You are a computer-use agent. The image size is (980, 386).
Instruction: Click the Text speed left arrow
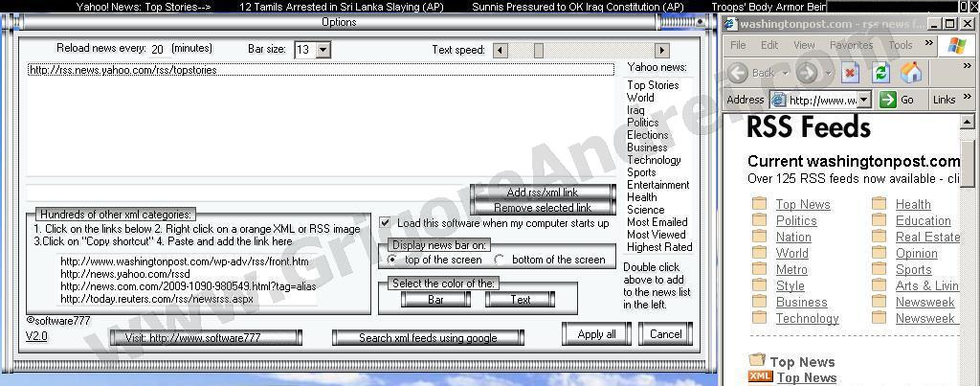click(500, 50)
